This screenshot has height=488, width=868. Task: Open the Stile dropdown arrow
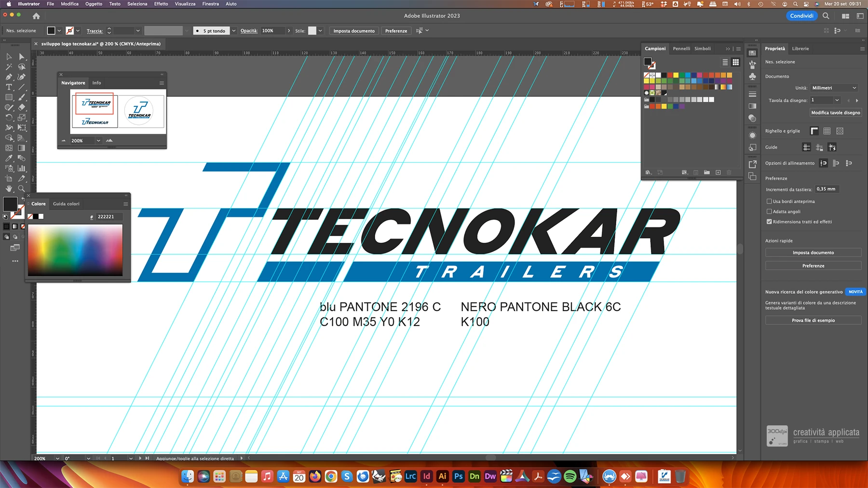[320, 31]
